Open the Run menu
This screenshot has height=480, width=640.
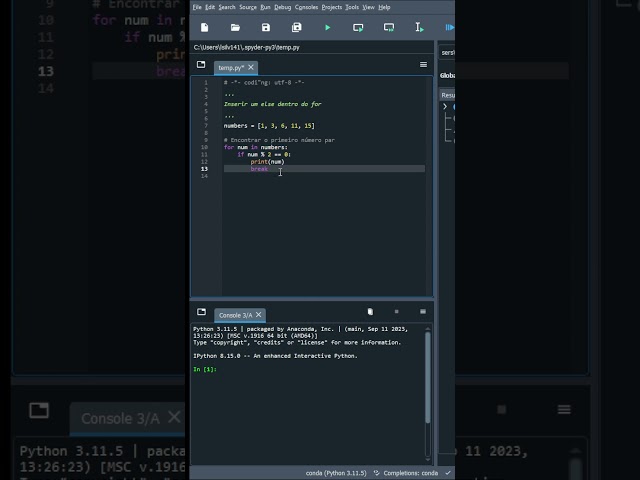(x=265, y=7)
